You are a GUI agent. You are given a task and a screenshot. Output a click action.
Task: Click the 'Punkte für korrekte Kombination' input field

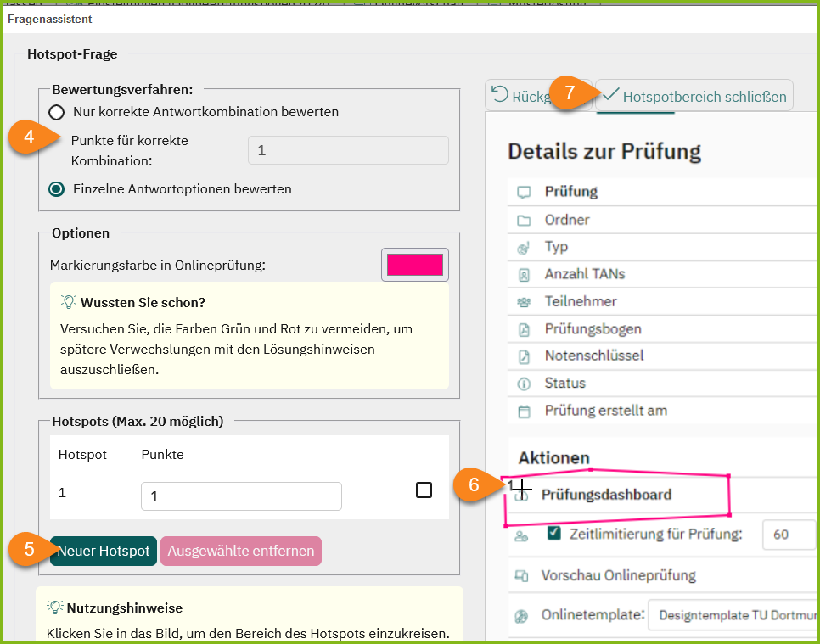[348, 150]
